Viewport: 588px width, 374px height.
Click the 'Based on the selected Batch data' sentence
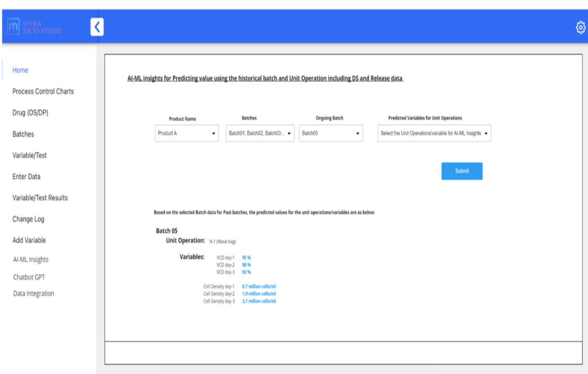click(264, 213)
